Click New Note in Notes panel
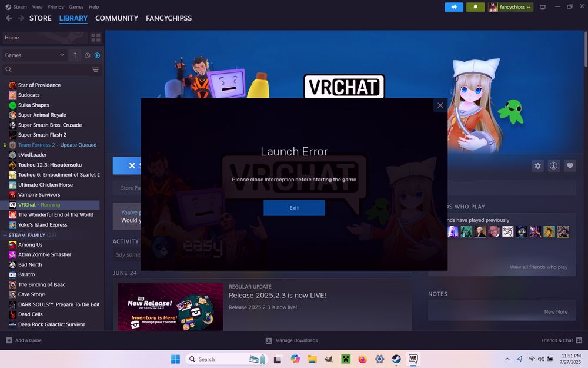 click(x=556, y=311)
